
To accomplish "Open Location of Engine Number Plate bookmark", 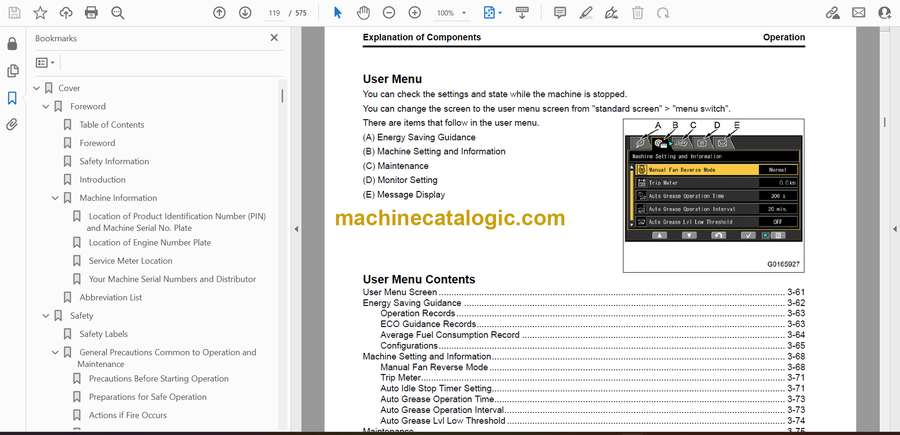I will pyautogui.click(x=150, y=242).
